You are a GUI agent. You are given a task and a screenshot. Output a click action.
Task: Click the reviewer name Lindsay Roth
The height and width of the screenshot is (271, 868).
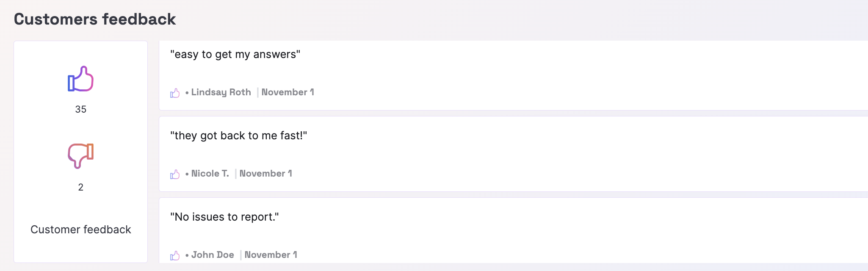pos(221,92)
